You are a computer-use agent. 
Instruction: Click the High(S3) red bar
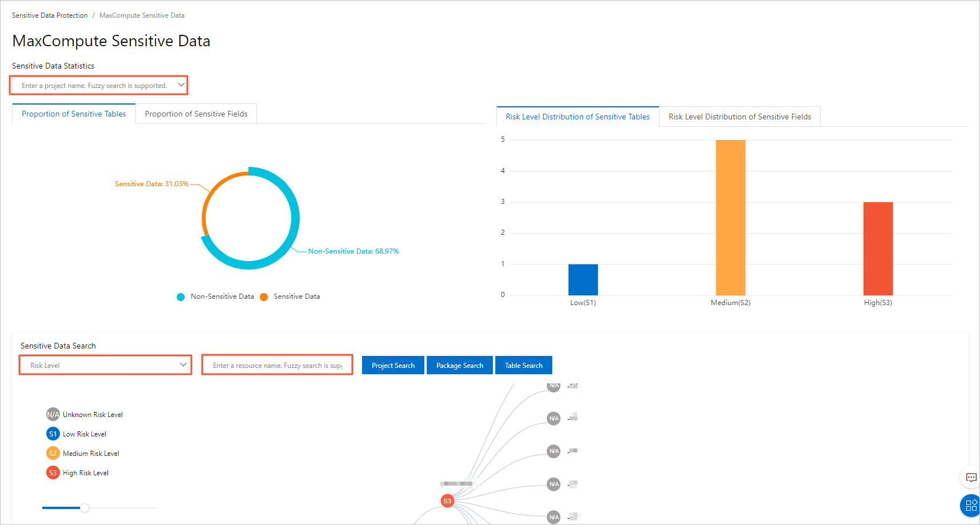878,249
